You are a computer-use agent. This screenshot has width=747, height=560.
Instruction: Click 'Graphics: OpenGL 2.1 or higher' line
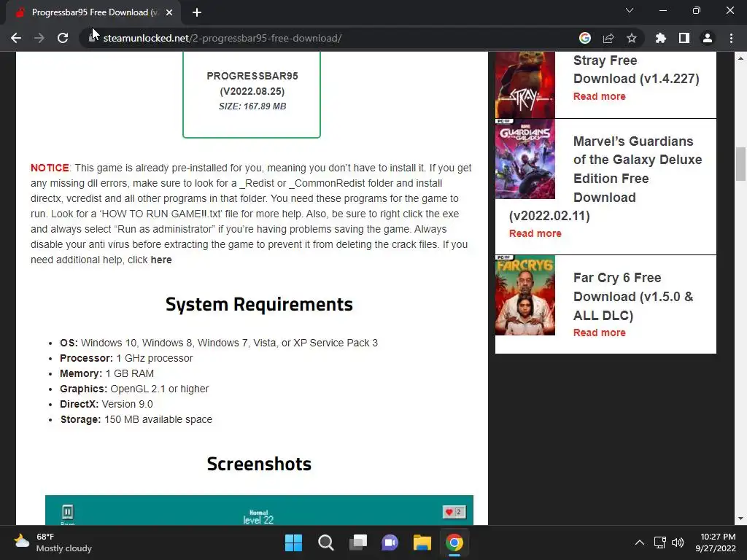pyautogui.click(x=134, y=389)
